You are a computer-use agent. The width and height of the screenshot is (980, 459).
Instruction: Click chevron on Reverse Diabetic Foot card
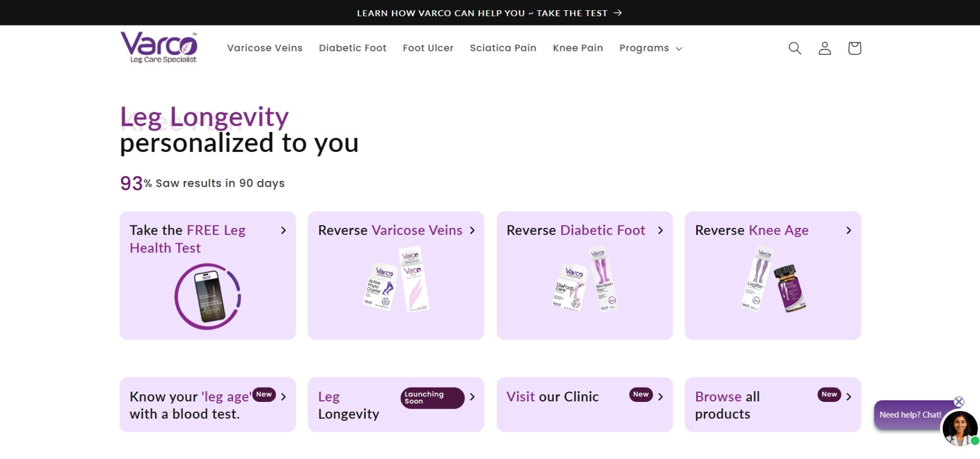pos(660,231)
